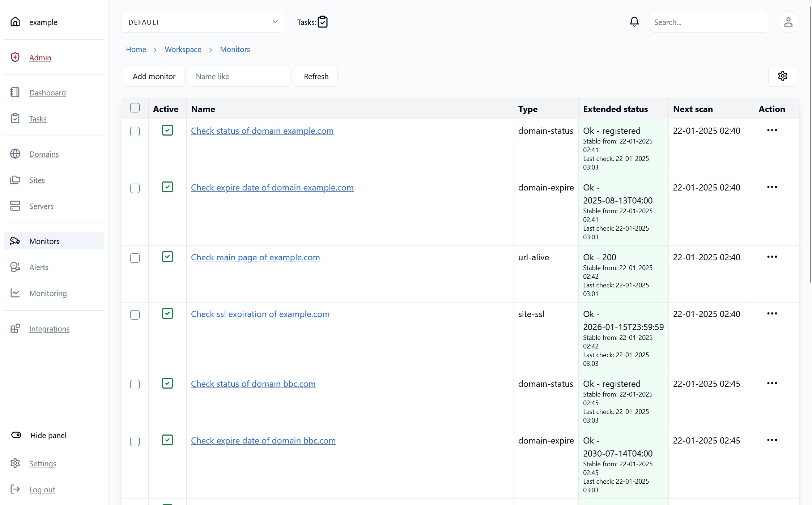Toggle Active state of bbc.com expire date
Screen dimensions: 812x505
167,440
